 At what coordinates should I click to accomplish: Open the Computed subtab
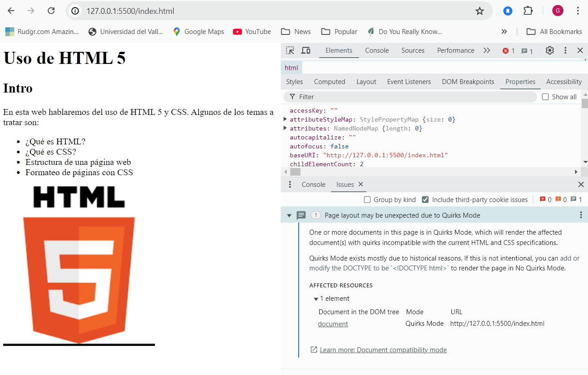tap(329, 82)
